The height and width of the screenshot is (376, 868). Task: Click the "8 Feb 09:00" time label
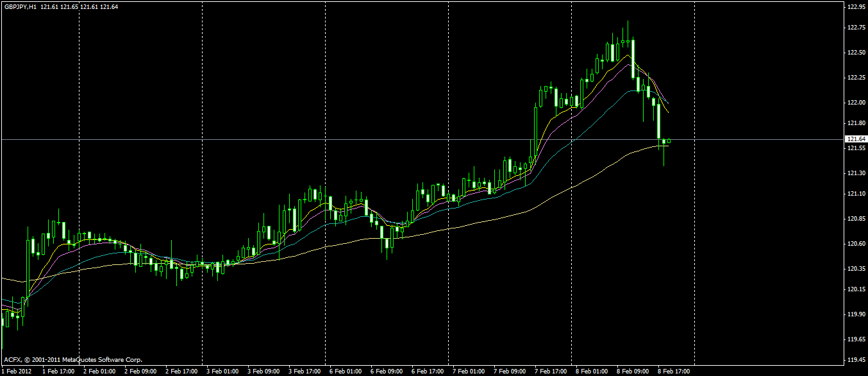pos(632,371)
